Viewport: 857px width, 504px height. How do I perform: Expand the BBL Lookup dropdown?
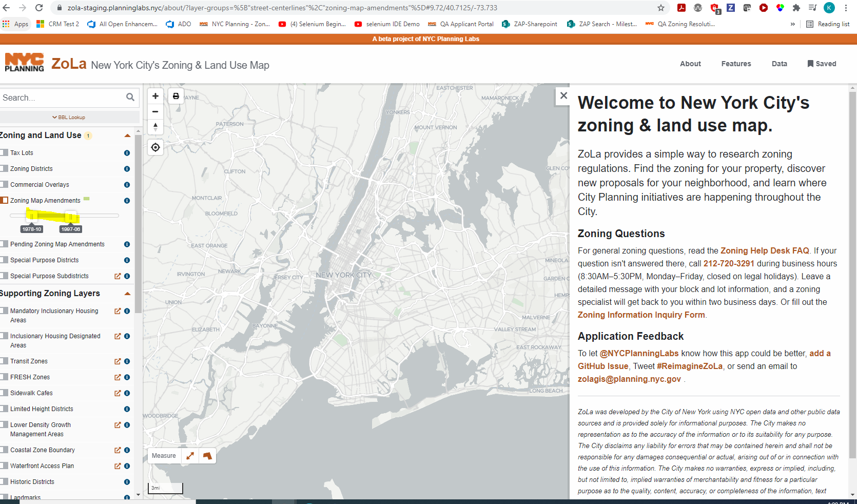coord(70,117)
